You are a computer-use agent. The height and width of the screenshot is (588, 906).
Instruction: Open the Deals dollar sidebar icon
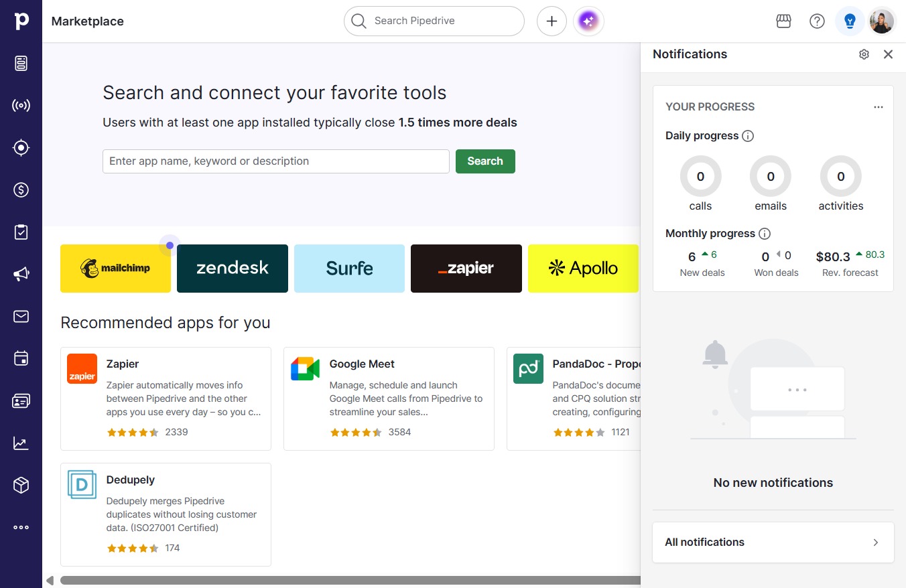click(21, 190)
